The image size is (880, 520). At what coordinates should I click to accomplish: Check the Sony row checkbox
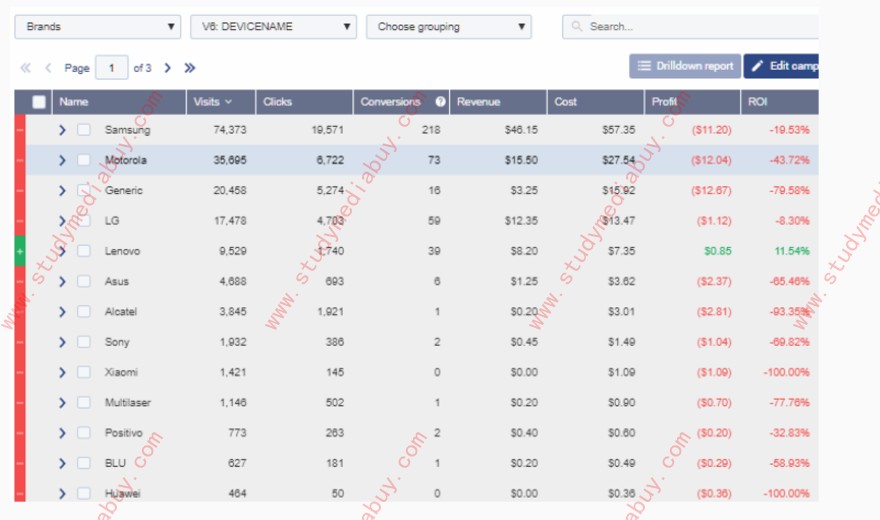pos(84,342)
